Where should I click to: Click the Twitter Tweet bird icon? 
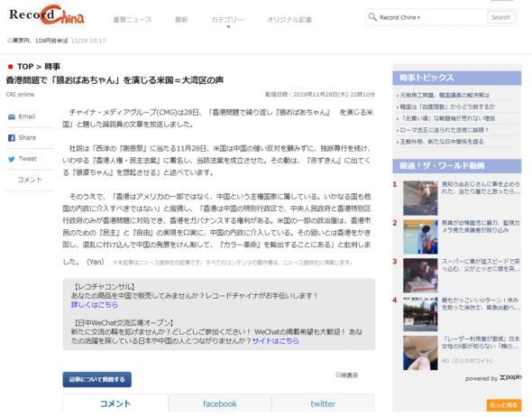(12, 159)
